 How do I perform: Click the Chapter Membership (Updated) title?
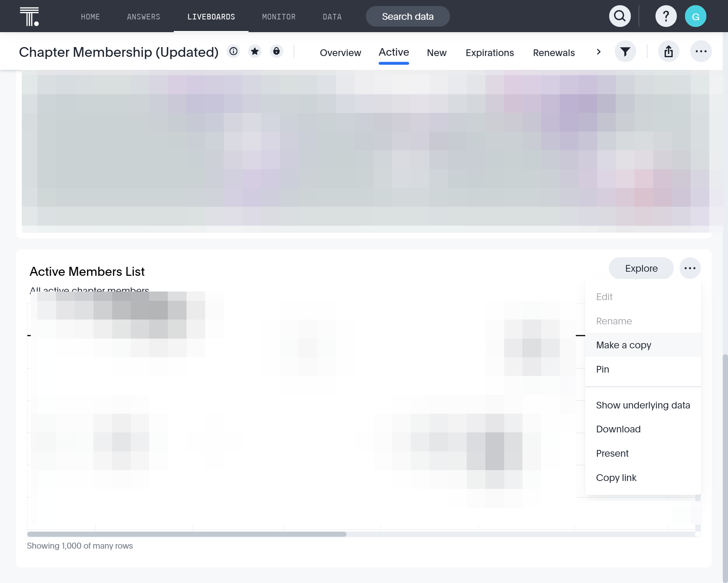click(119, 52)
